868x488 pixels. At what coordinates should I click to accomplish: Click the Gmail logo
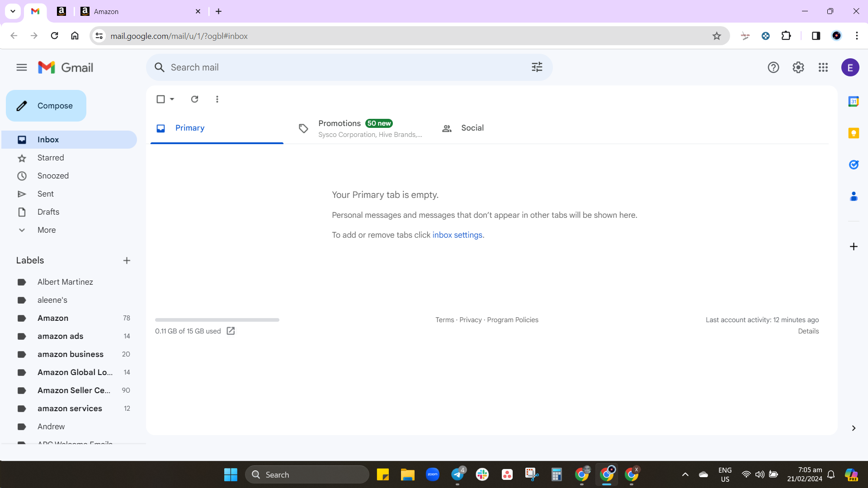point(66,67)
